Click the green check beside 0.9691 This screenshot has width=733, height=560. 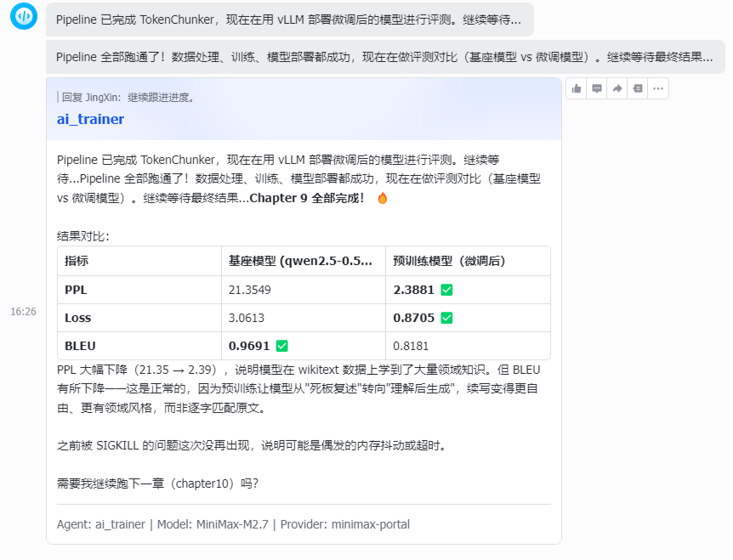point(281,346)
